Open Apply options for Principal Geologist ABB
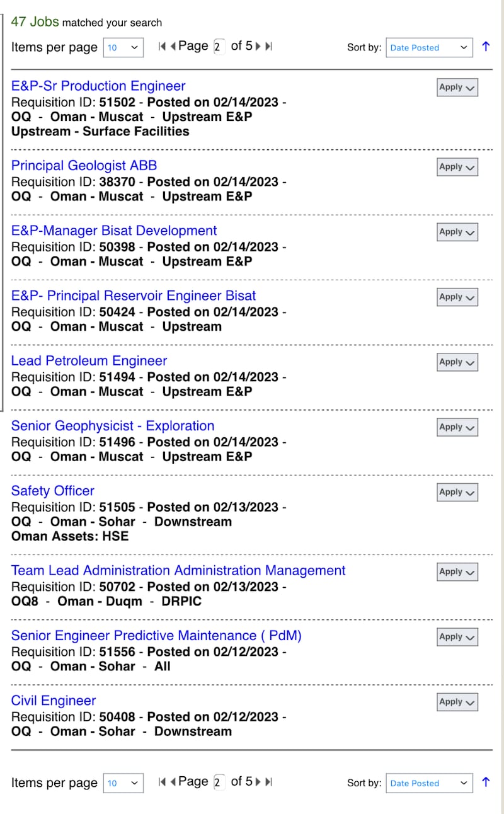504x814 pixels. pyautogui.click(x=457, y=167)
